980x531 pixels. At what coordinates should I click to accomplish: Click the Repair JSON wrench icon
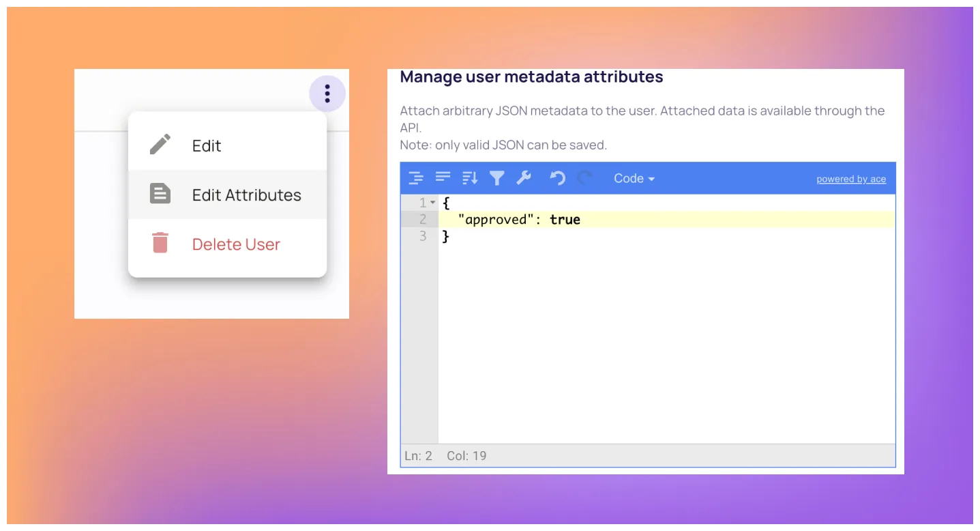(x=524, y=179)
